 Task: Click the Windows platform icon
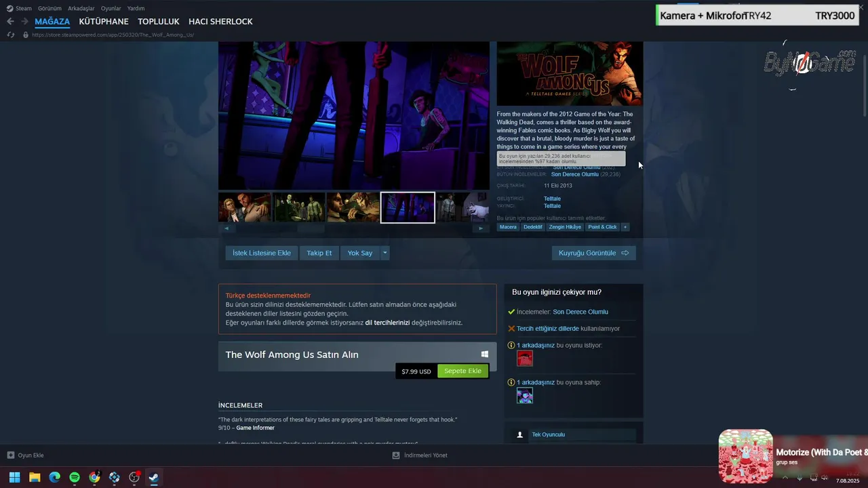pos(485,354)
